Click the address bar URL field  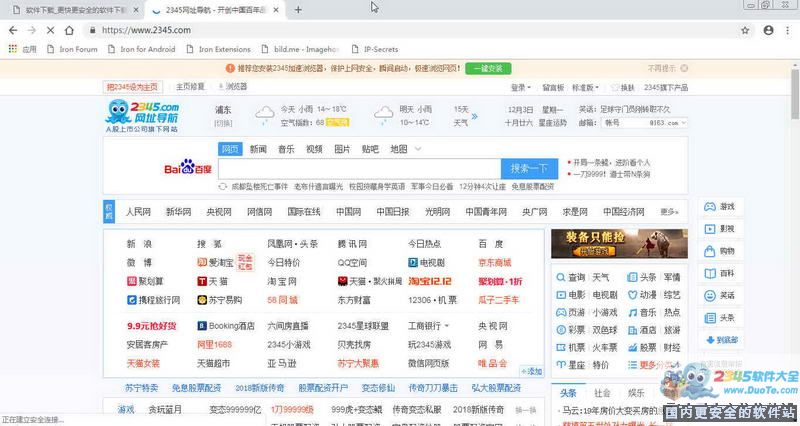point(408,30)
